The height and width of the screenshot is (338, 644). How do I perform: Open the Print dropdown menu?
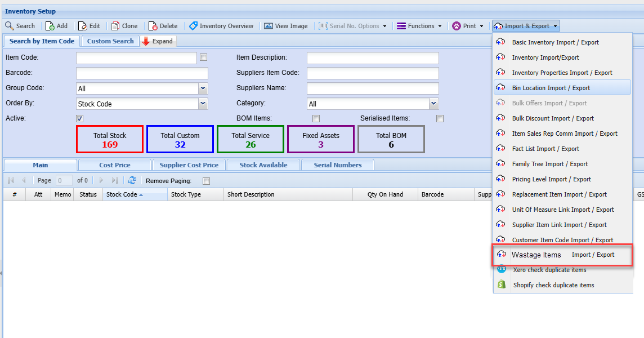(468, 26)
